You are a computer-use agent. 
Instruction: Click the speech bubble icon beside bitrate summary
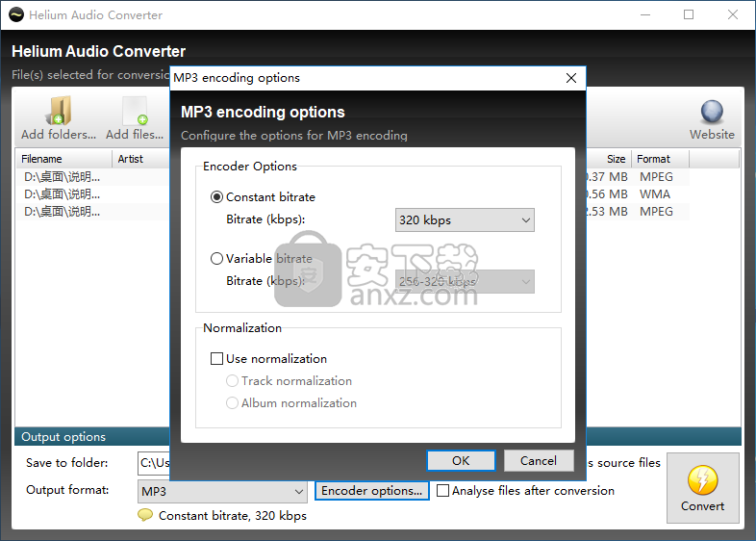(145, 515)
